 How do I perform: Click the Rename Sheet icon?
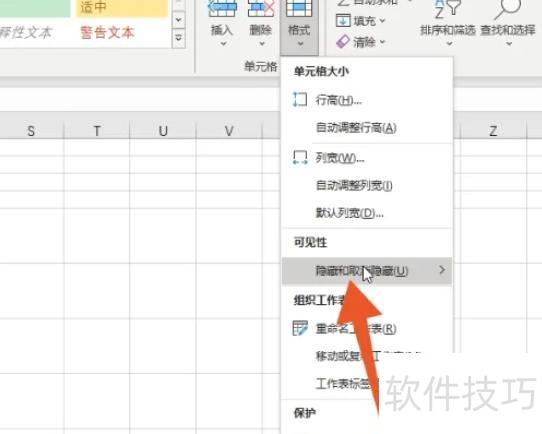tap(300, 328)
